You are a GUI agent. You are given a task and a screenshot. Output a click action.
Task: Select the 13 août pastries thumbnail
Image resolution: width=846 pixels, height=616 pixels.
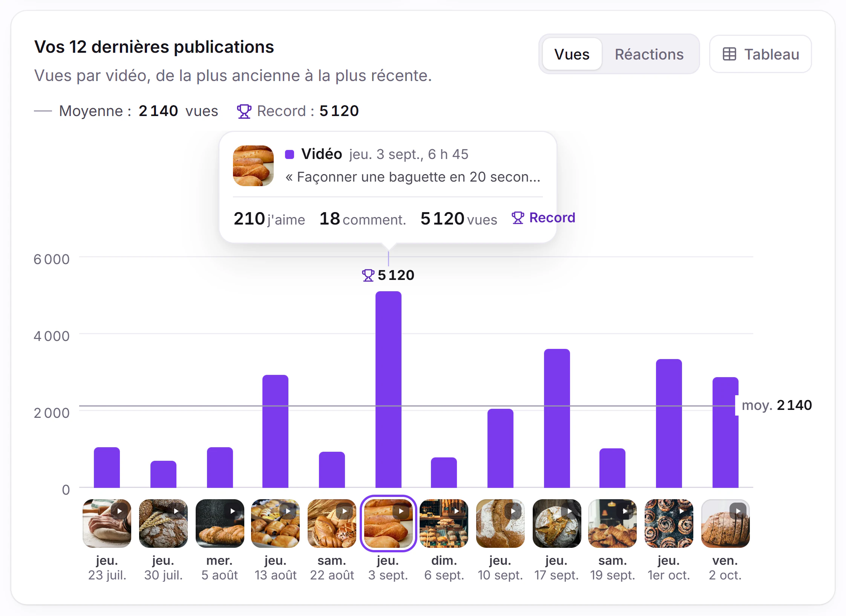tap(276, 523)
